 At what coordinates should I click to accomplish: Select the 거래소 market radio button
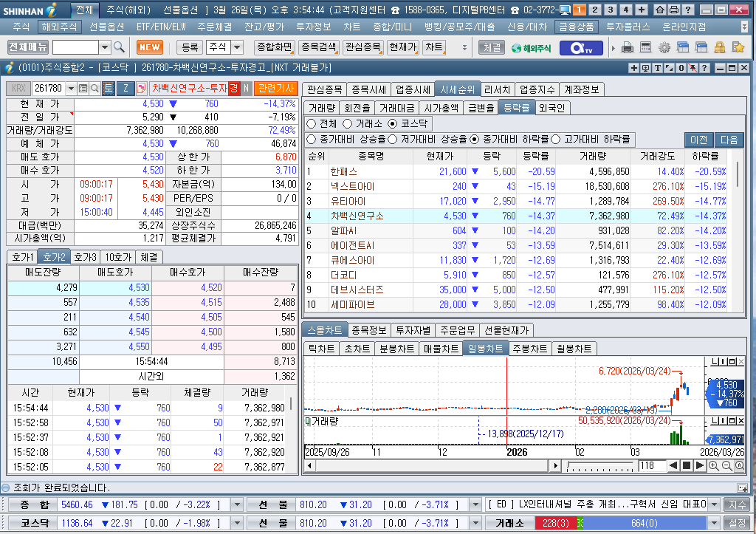347,124
